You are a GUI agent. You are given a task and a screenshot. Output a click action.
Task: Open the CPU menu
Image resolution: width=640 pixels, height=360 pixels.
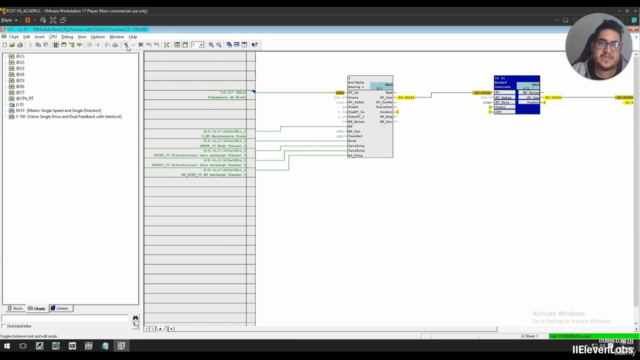[53, 37]
